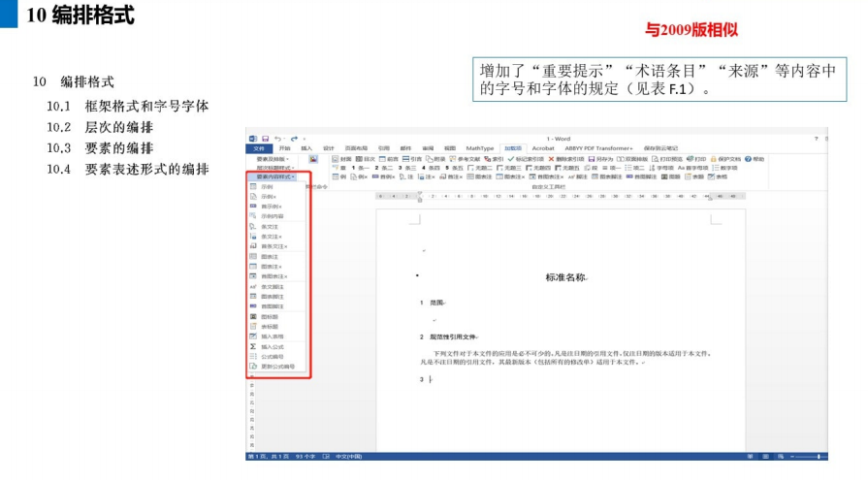Pick 更新公式编号 menu entry
Screen dimensions: 868x480
click(277, 367)
